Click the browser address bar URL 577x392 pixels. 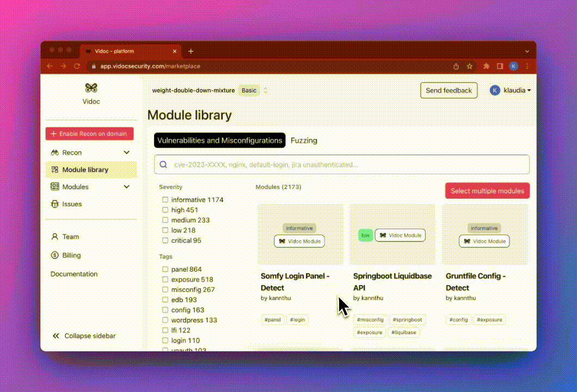coord(150,66)
